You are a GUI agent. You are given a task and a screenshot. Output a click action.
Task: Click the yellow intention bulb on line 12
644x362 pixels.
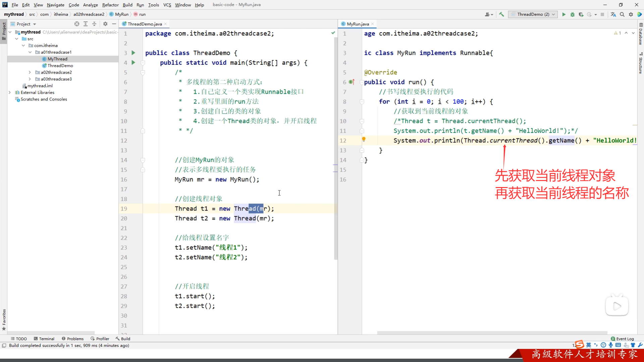364,139
